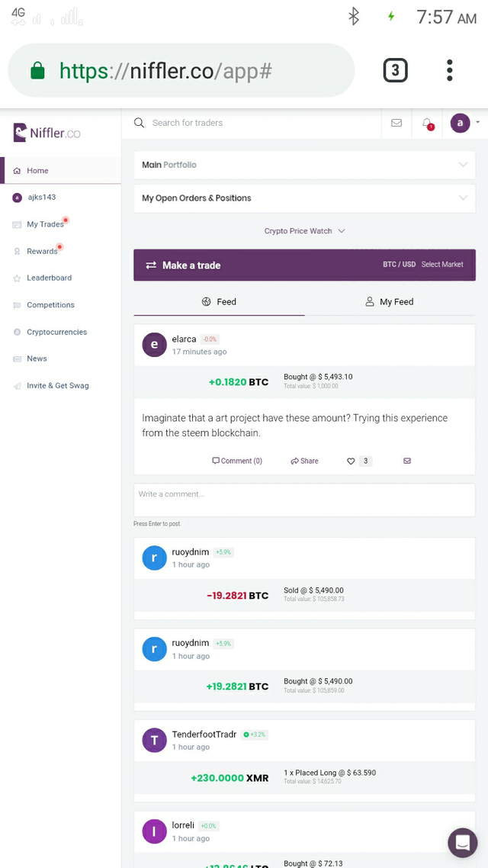The height and width of the screenshot is (868, 488).
Task: Open the messages envelope icon in header
Action: 396,123
